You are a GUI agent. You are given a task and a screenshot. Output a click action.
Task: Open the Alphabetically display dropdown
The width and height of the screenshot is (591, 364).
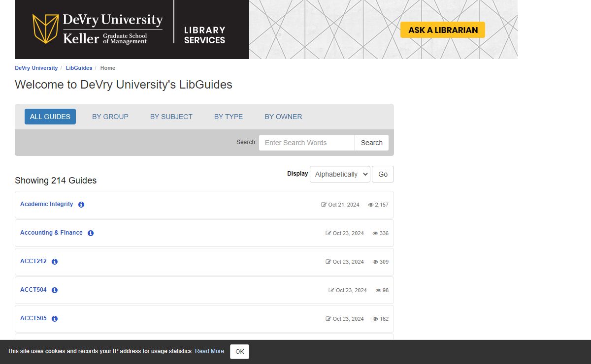coord(340,174)
